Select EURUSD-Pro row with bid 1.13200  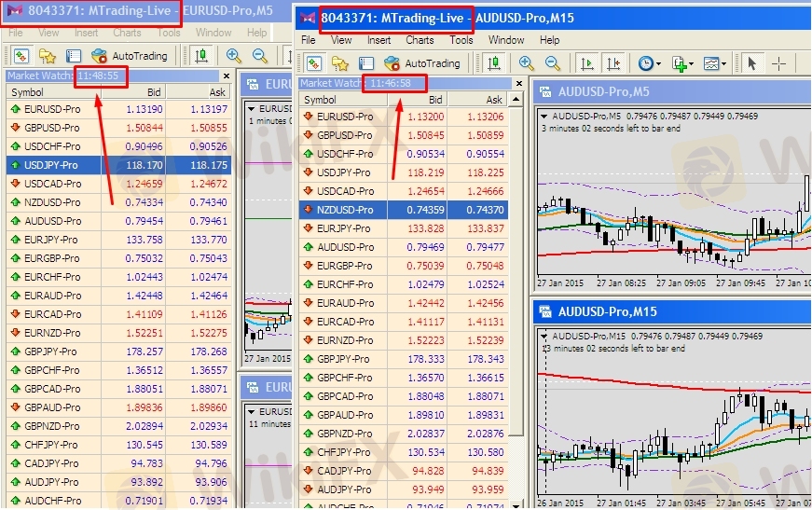404,117
